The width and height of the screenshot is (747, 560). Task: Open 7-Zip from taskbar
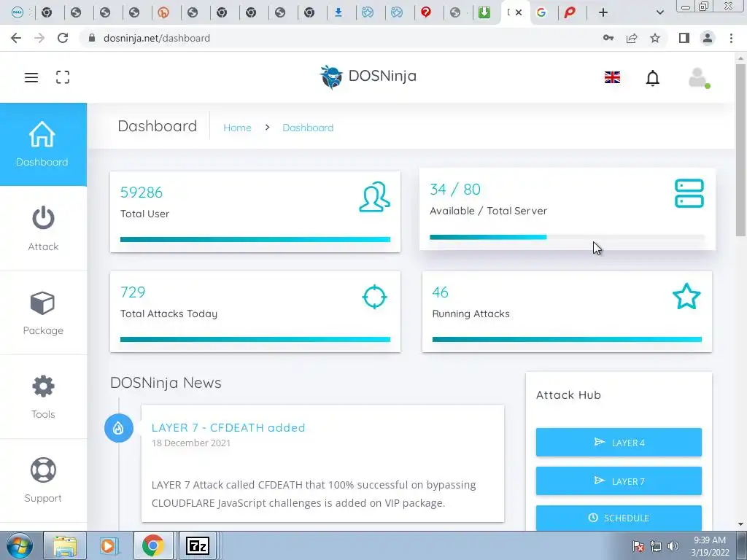pos(198,545)
